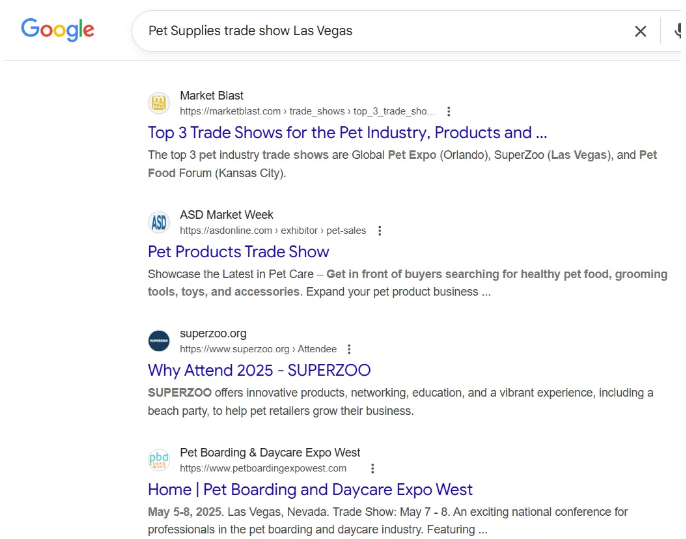Click the marketblast.com URL breadcrumb
Viewport: 686px width, 539px height.
click(x=306, y=112)
